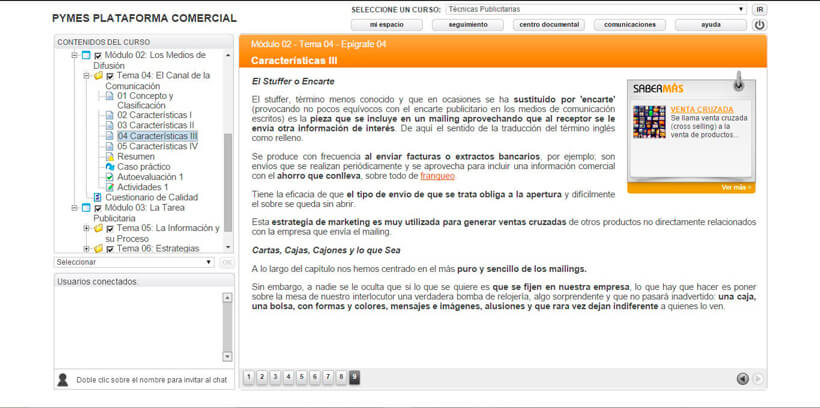The height and width of the screenshot is (408, 820).
Task: Click the connected users scroll-up arrow
Action: click(x=227, y=298)
